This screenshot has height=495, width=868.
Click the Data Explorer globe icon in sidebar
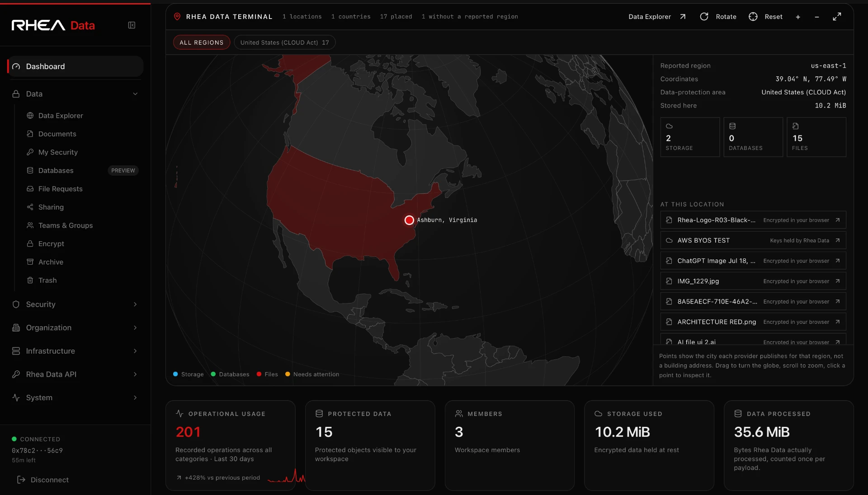[x=30, y=116]
